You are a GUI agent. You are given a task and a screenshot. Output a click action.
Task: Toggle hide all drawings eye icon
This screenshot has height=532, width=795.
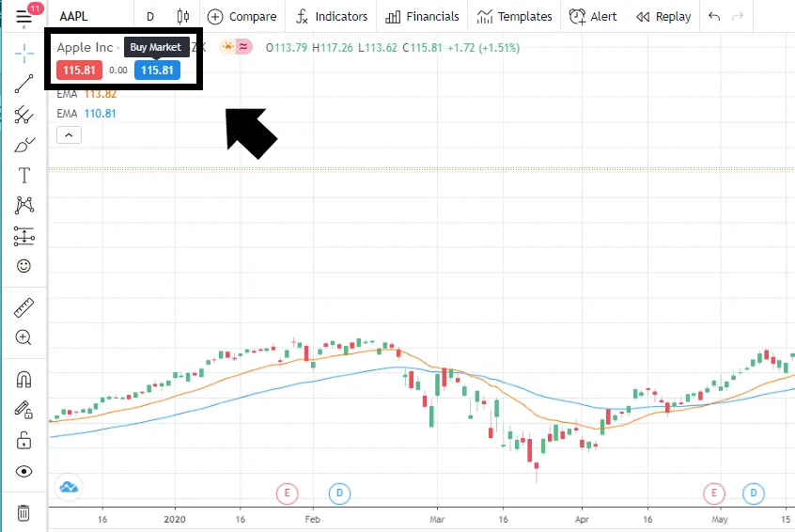[x=23, y=472]
